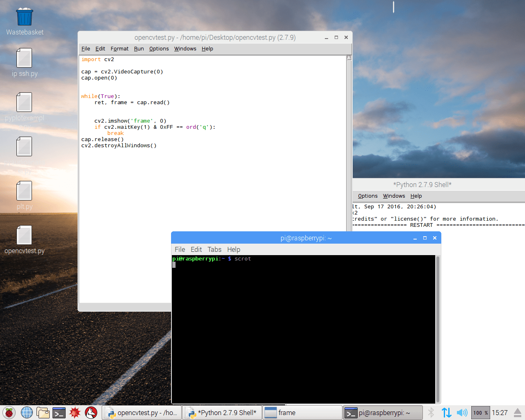
Task: Open the Options dropdown in the Python Shell
Action: click(367, 196)
